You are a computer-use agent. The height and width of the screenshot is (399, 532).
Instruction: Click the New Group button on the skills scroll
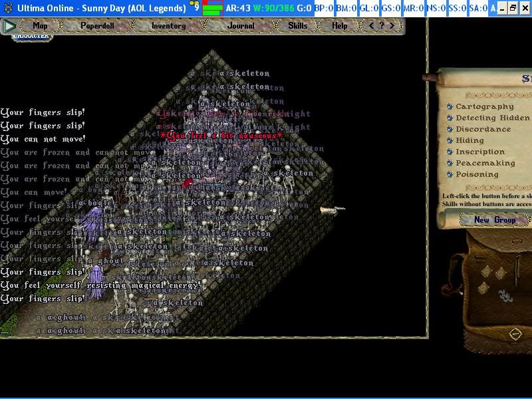tap(494, 220)
